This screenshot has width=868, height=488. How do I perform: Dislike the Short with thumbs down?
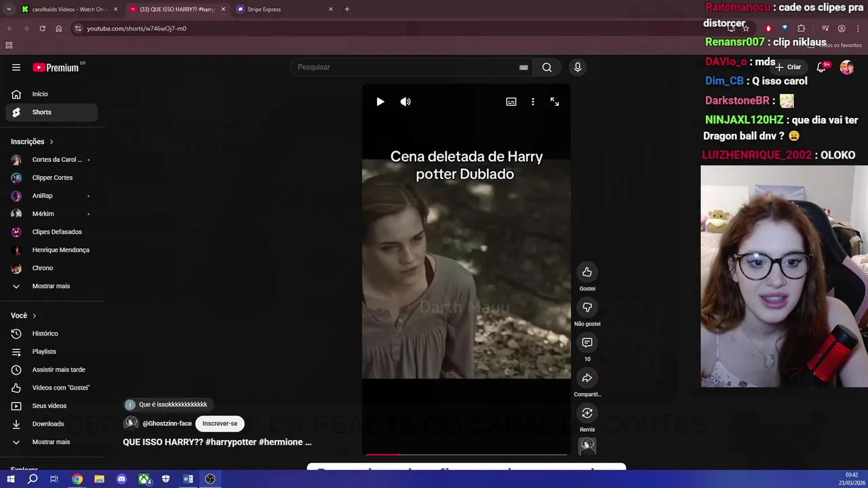pos(587,307)
